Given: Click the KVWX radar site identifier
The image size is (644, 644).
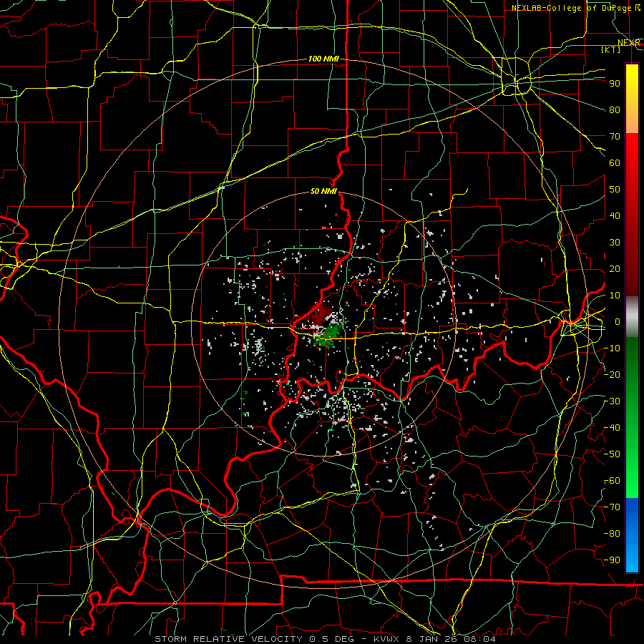Looking at the screenshot, I should pyautogui.click(x=387, y=639).
